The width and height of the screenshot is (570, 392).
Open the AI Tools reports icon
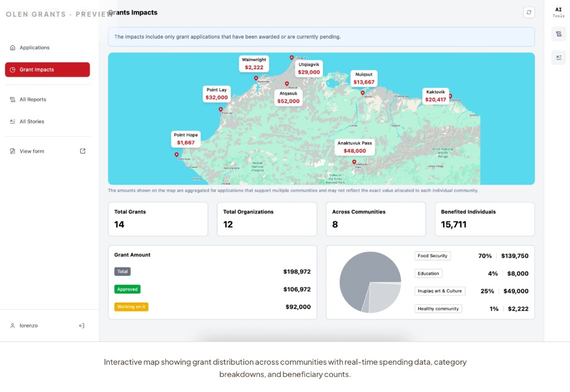click(559, 34)
